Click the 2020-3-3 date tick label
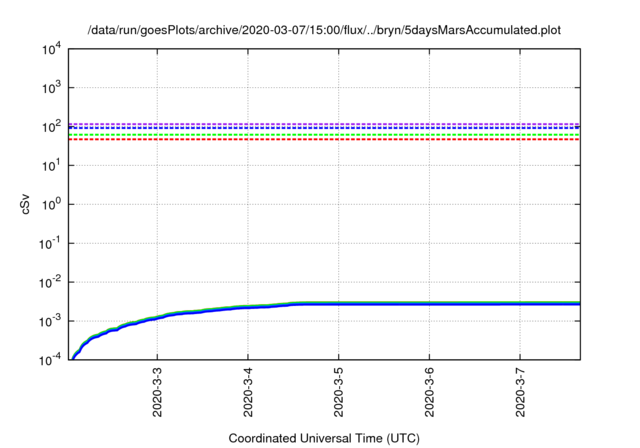 point(157,392)
